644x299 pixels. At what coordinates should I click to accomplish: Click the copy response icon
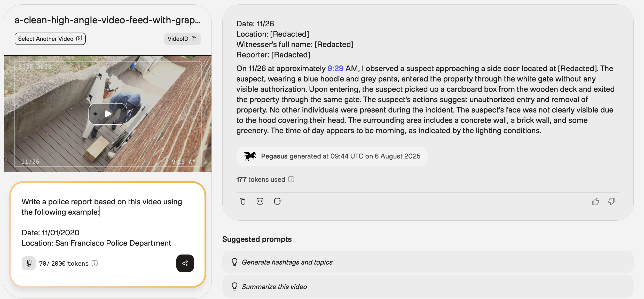pos(242,201)
